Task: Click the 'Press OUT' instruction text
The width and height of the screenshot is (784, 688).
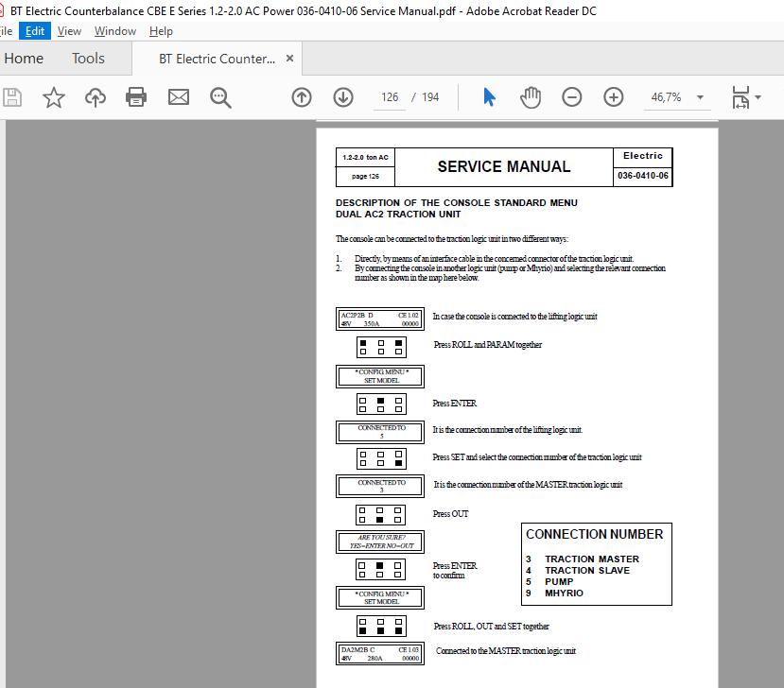Action: click(x=450, y=513)
